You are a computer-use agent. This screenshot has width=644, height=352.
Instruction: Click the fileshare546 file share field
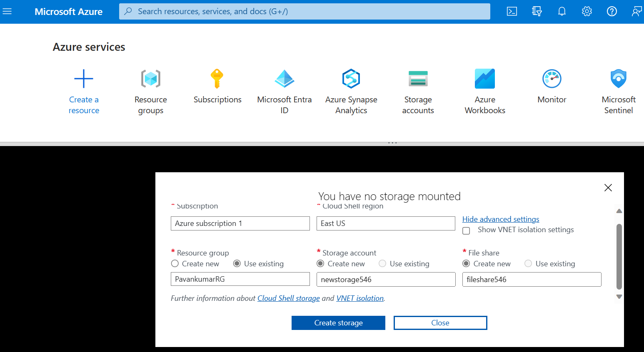click(532, 280)
